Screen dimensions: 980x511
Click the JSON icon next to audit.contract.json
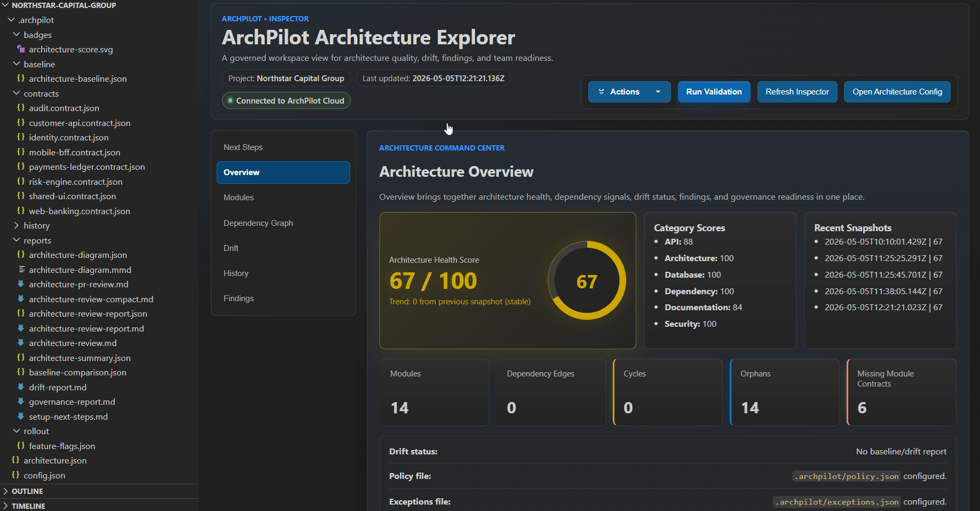(21, 108)
